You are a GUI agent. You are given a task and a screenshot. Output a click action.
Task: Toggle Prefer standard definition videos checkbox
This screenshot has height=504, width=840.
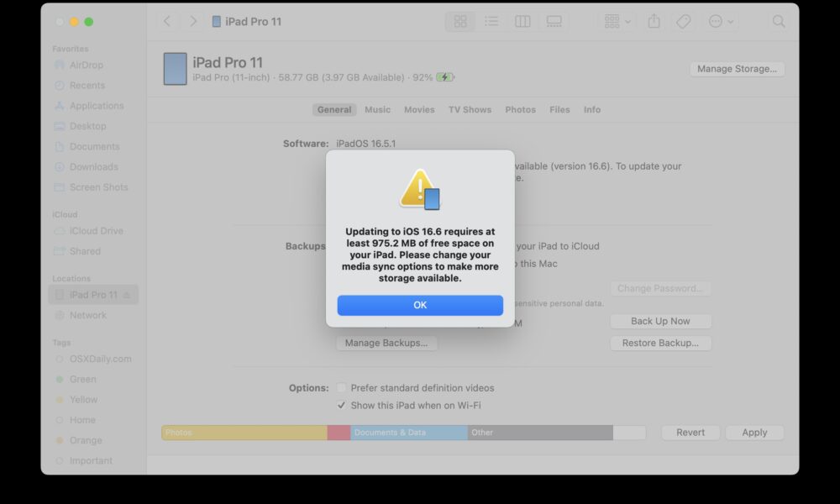coord(341,388)
